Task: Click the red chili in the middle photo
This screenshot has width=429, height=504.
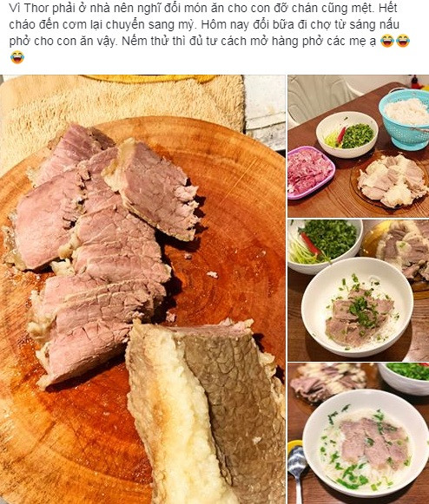Action: click(x=312, y=244)
